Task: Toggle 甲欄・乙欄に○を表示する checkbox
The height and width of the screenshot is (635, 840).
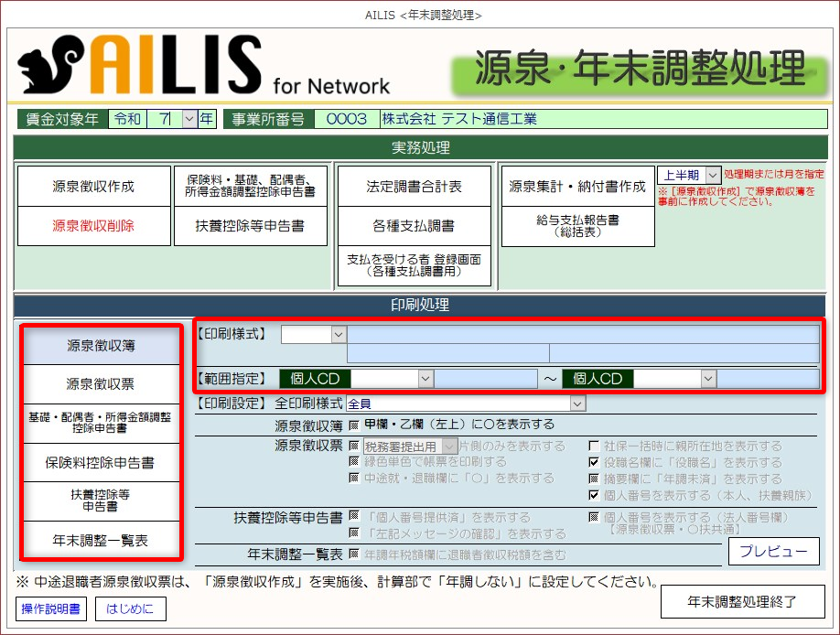Action: (354, 425)
